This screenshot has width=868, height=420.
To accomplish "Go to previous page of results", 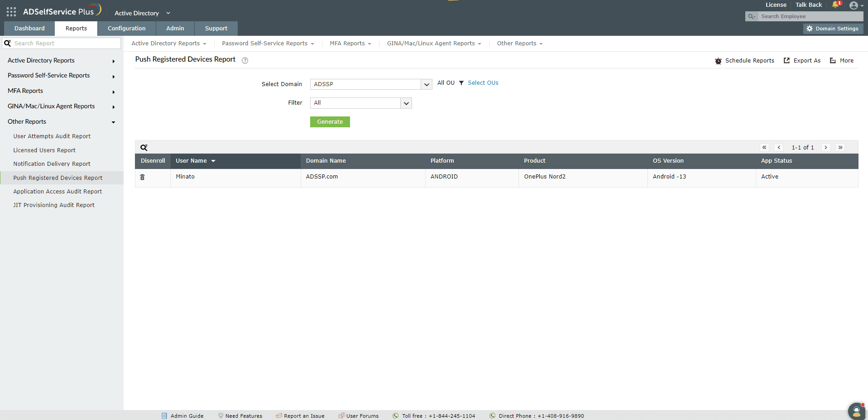I will [779, 147].
